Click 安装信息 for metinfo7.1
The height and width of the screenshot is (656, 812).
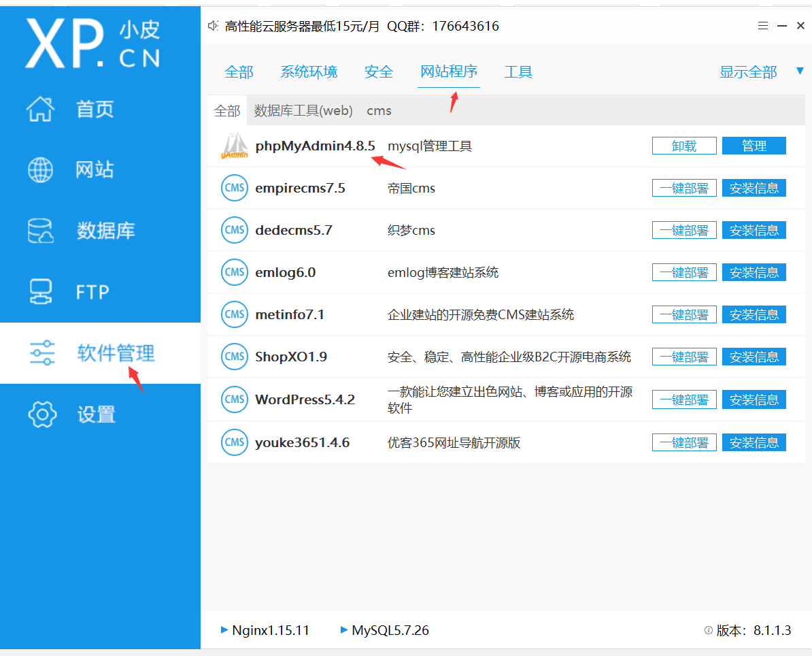click(x=754, y=314)
